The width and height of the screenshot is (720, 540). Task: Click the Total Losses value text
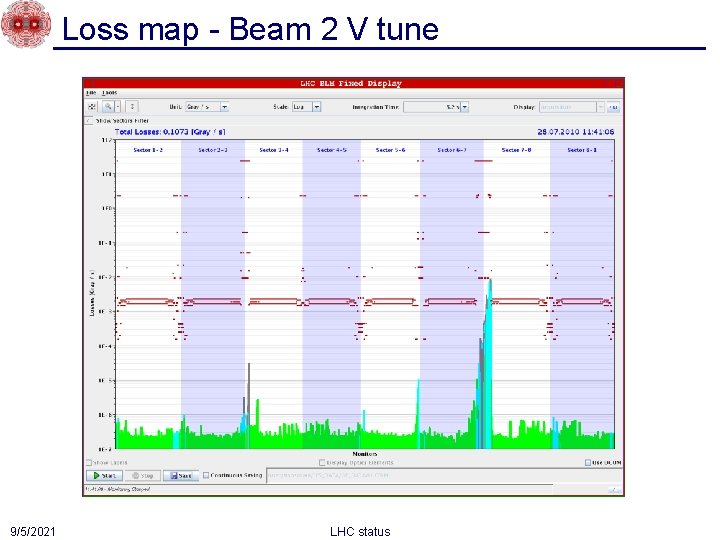170,132
